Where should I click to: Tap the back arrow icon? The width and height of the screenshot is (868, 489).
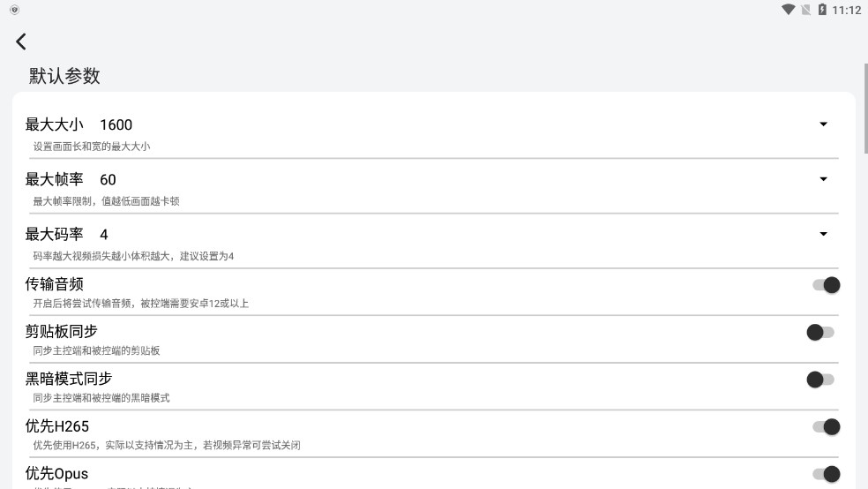21,41
